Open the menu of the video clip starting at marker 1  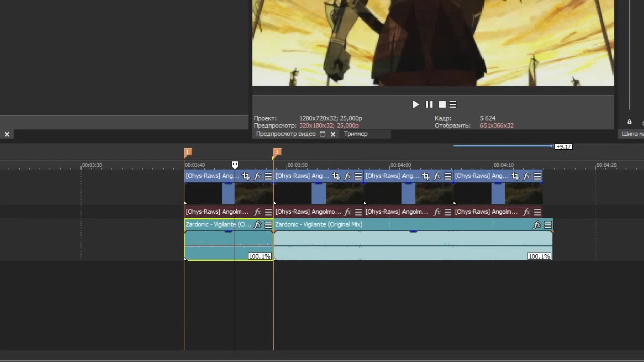pos(268,176)
